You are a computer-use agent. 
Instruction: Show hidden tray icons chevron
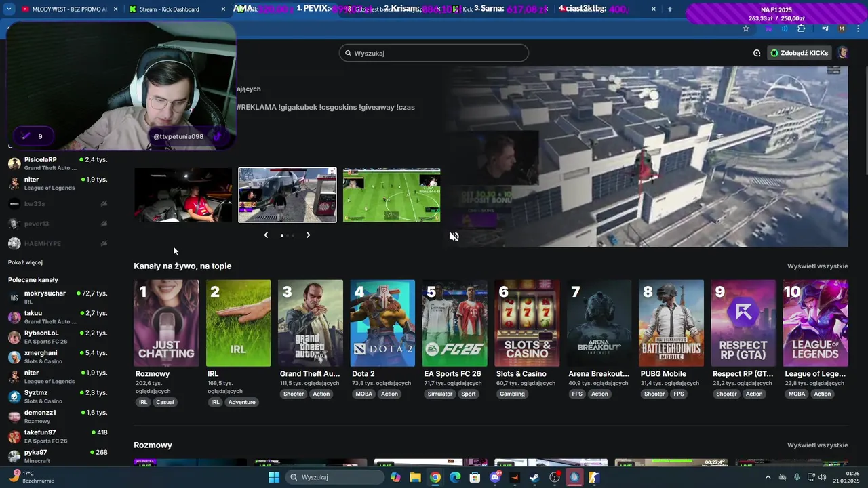click(x=768, y=477)
